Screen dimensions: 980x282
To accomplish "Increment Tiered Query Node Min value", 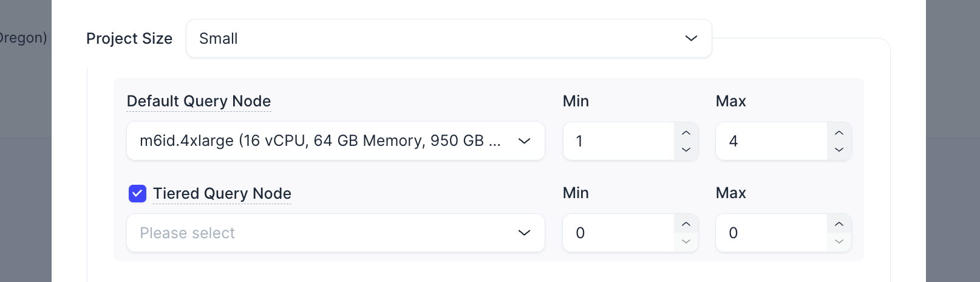I will pos(686,224).
